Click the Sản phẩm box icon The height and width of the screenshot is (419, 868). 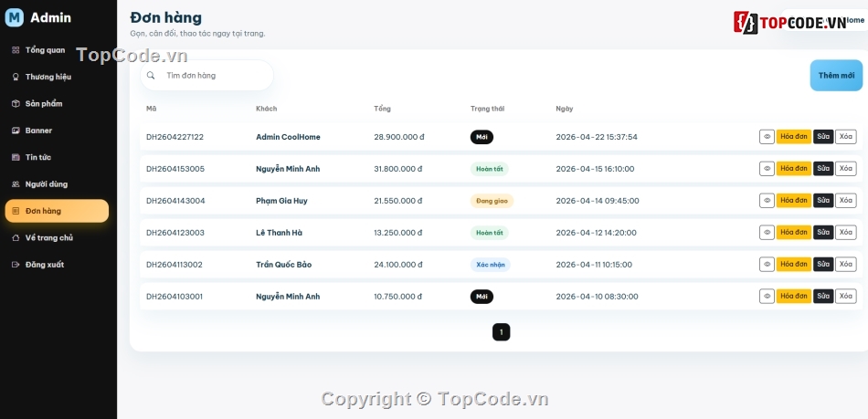tap(16, 104)
